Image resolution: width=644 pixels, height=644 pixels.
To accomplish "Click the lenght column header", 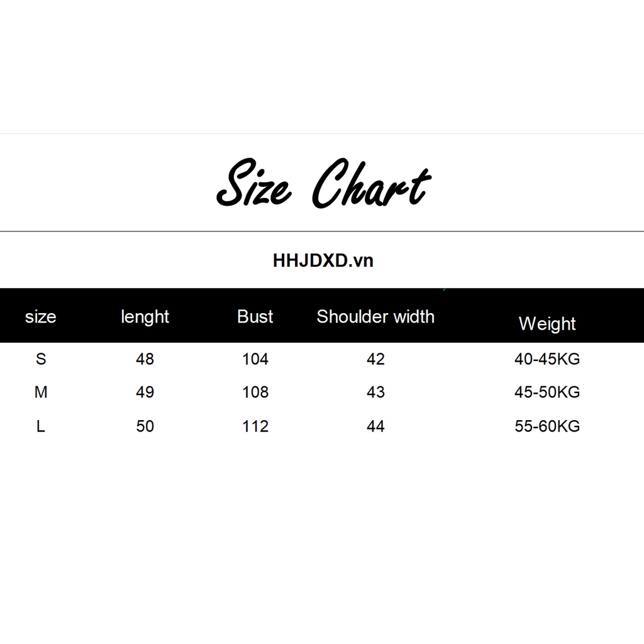I will click(x=145, y=317).
